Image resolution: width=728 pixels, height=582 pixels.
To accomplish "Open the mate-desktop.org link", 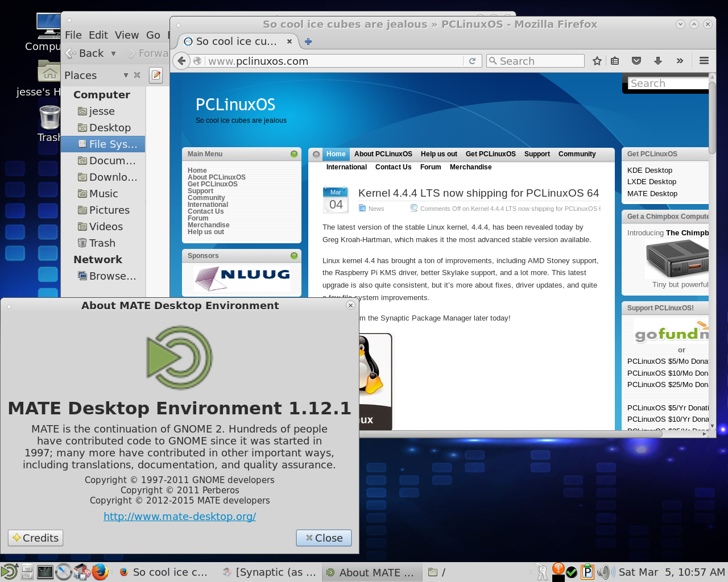I will (180, 517).
